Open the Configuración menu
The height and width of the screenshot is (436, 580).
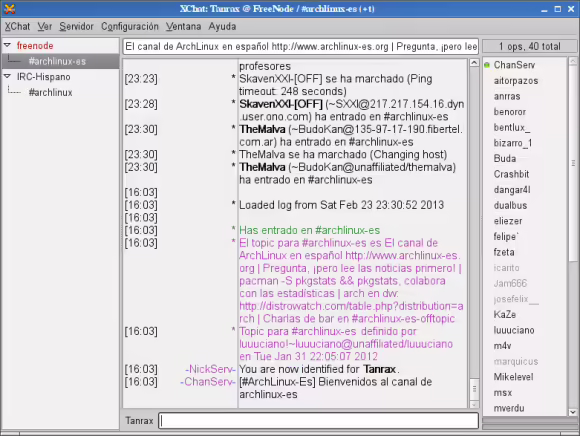130,27
